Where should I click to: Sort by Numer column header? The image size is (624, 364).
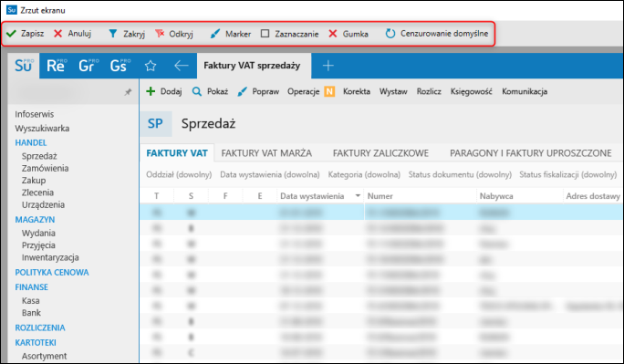click(x=380, y=196)
